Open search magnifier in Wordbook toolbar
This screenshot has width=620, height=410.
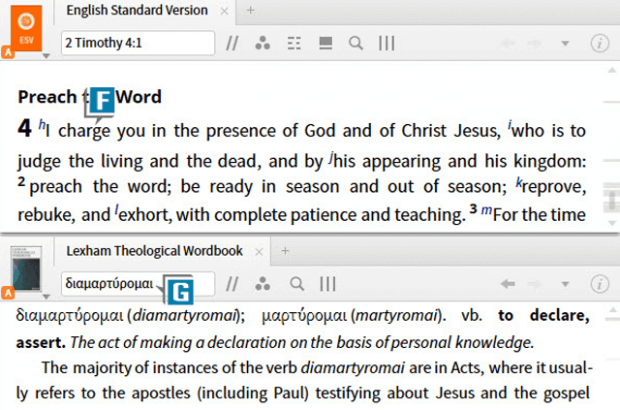click(297, 284)
